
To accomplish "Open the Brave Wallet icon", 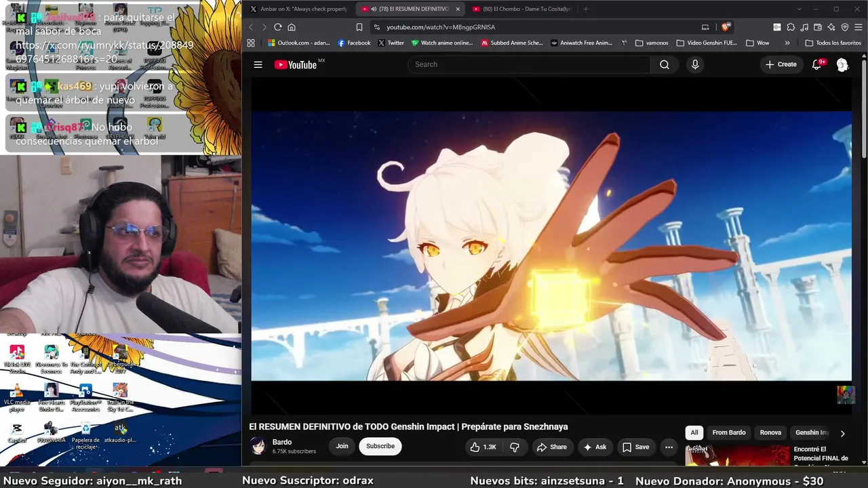I will pyautogui.click(x=818, y=27).
